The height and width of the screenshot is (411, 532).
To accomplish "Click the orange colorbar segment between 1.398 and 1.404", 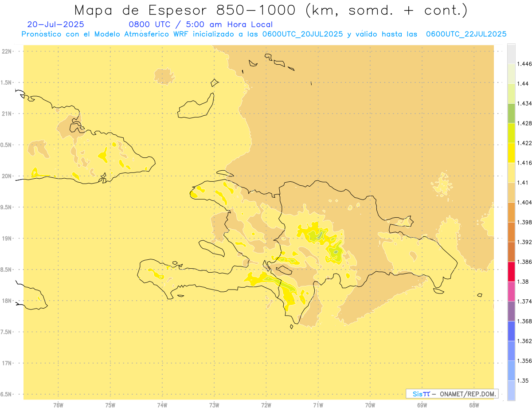I will click(511, 212).
